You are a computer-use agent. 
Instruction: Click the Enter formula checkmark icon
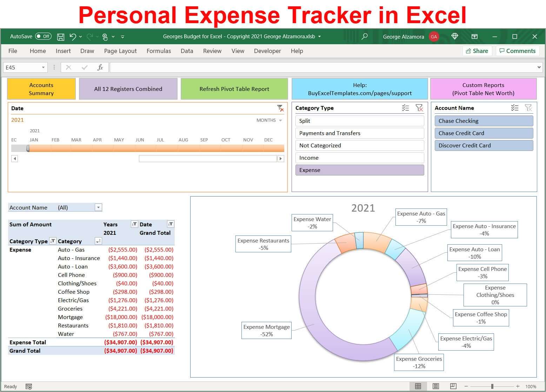[84, 67]
